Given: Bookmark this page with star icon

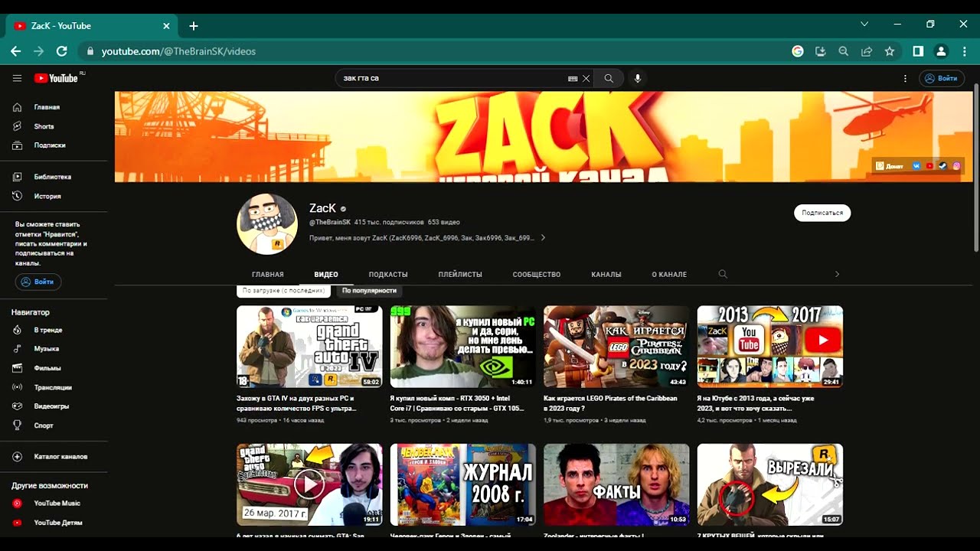Looking at the screenshot, I should (890, 51).
